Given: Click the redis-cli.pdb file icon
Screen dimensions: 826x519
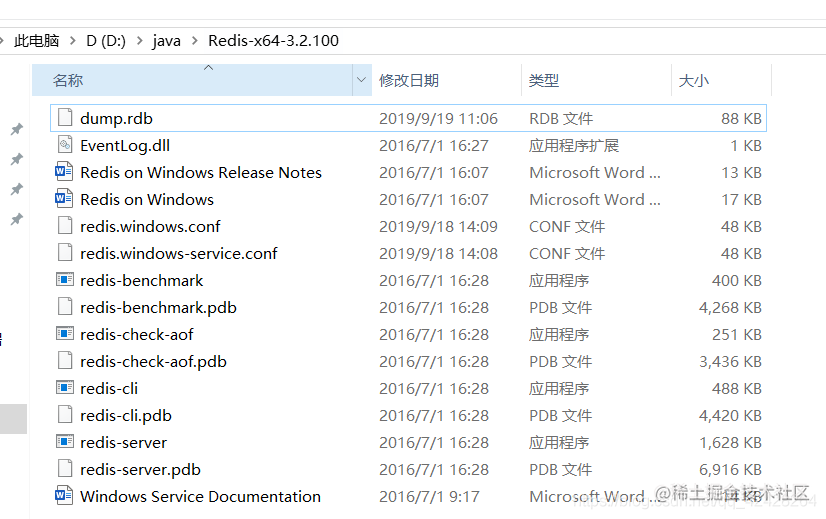Looking at the screenshot, I should [65, 415].
